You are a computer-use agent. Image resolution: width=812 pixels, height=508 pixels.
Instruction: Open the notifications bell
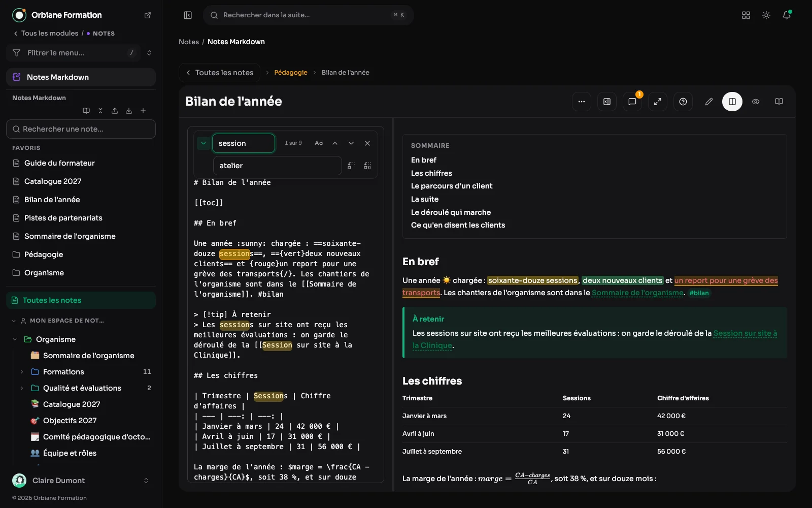pyautogui.click(x=787, y=15)
